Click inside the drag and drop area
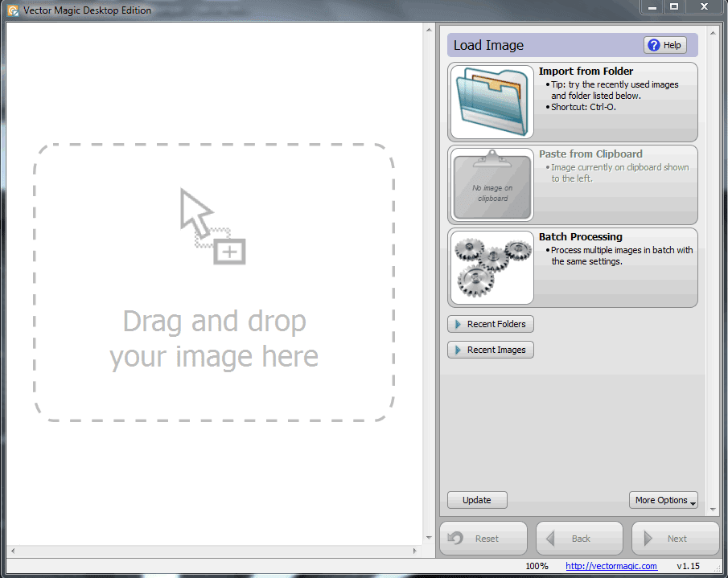Screen dimensions: 728x578 [x=213, y=281]
